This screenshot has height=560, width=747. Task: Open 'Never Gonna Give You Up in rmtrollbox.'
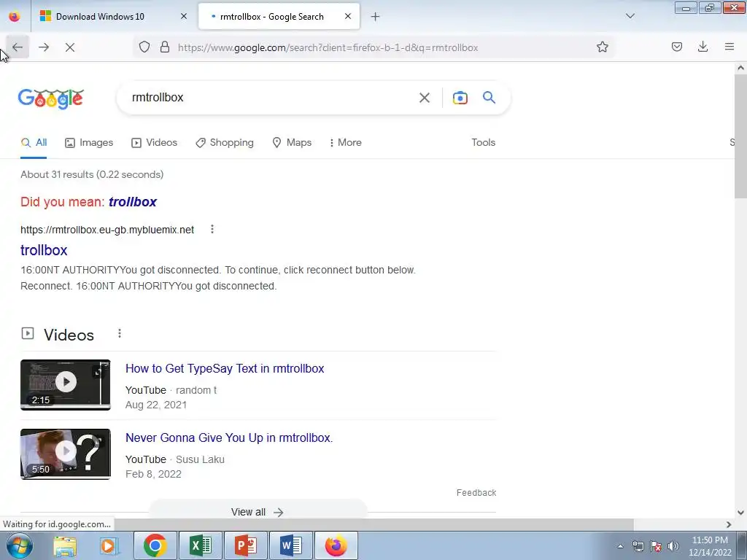click(229, 437)
